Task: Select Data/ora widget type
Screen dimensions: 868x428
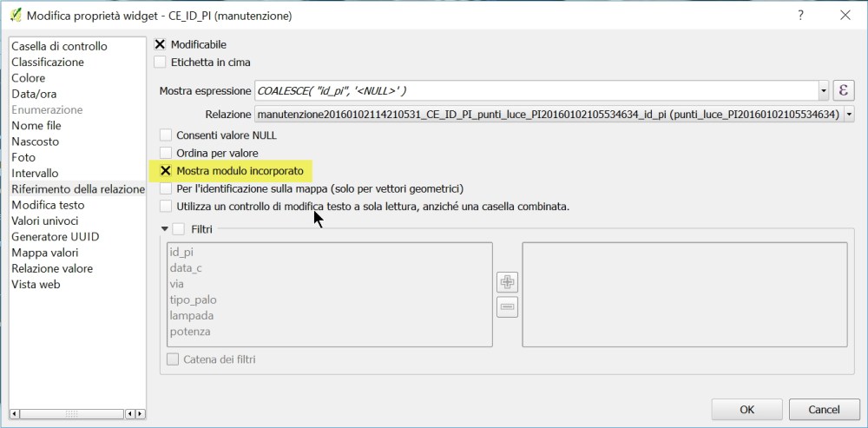Action: point(34,94)
